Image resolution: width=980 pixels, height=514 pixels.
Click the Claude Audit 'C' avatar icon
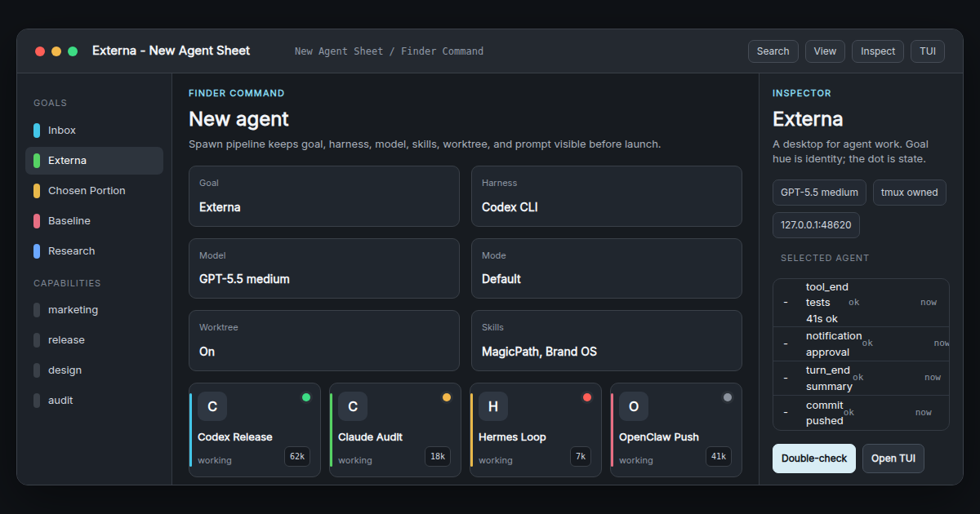pyautogui.click(x=353, y=406)
